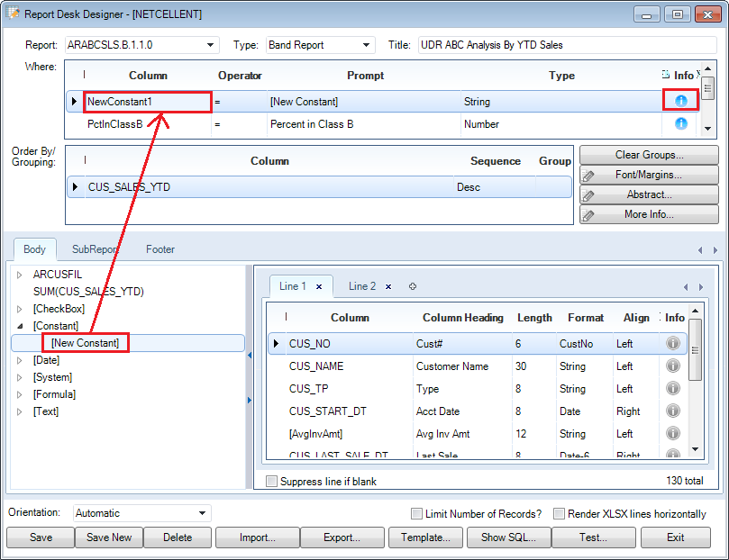Click the Test button

click(x=593, y=537)
